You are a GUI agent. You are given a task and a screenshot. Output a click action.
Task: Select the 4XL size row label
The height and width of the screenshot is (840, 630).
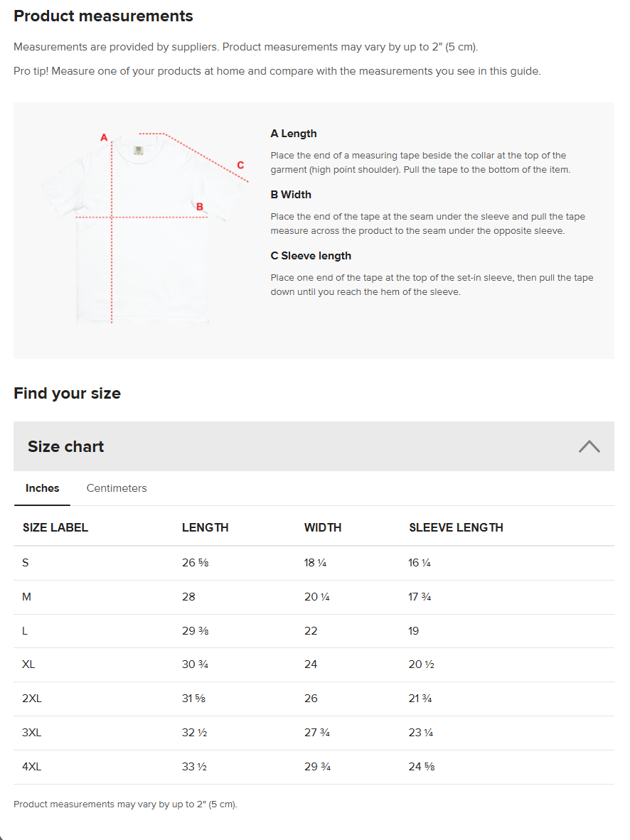click(x=32, y=767)
